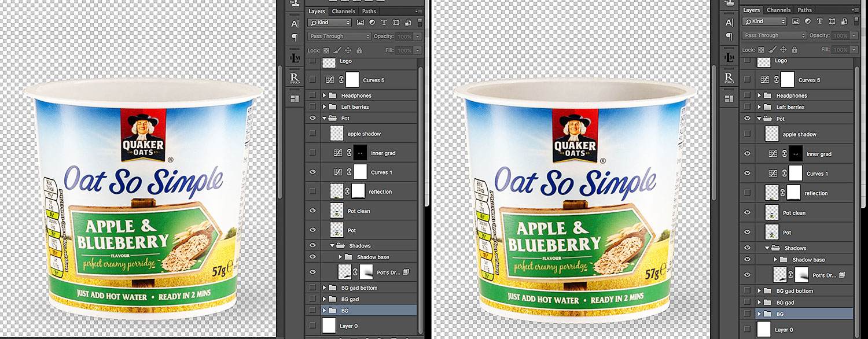Screen dimensions: 868x339
Task: Hide the Pot group in left panel
Action: coord(312,118)
